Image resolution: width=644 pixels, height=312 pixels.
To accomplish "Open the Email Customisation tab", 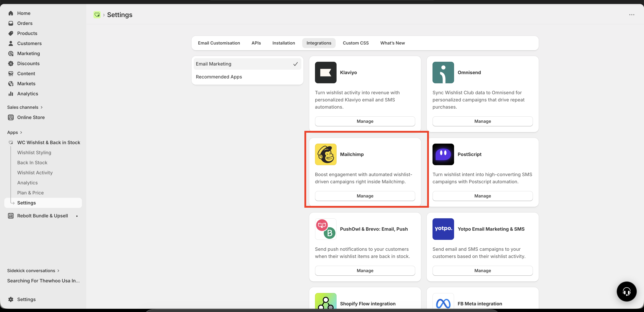I will click(219, 43).
